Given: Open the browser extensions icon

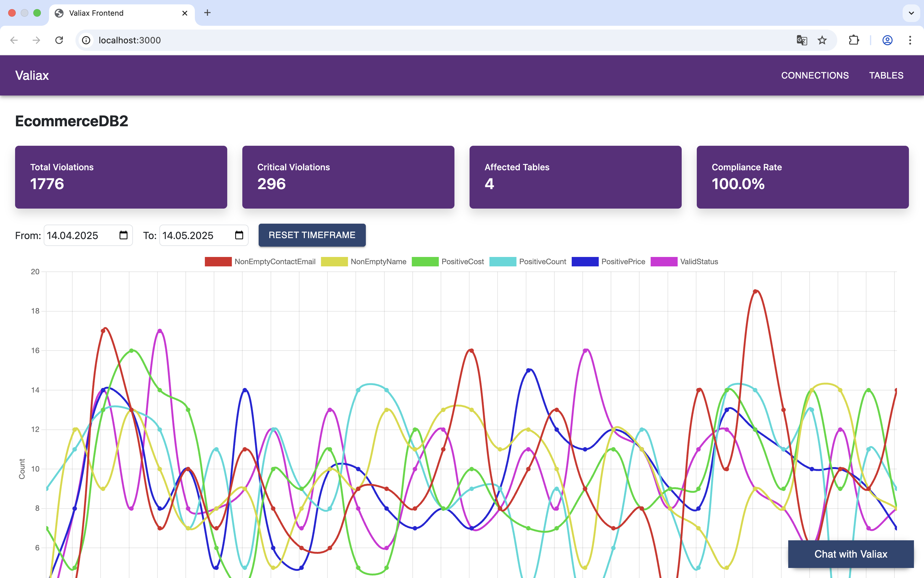Looking at the screenshot, I should pyautogui.click(x=854, y=40).
